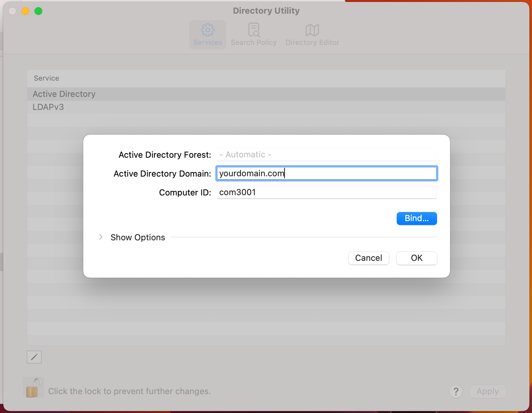
Task: Click the green zoom window button
Action: pos(38,11)
